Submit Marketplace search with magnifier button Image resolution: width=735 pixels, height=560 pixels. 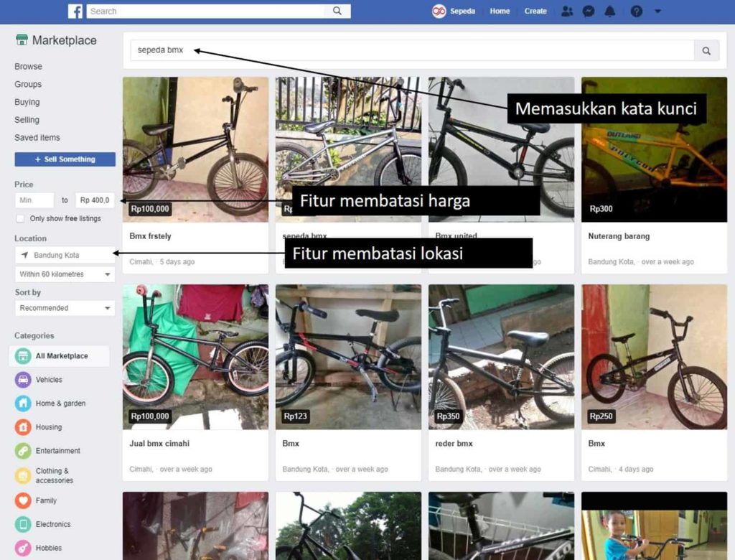pos(706,51)
